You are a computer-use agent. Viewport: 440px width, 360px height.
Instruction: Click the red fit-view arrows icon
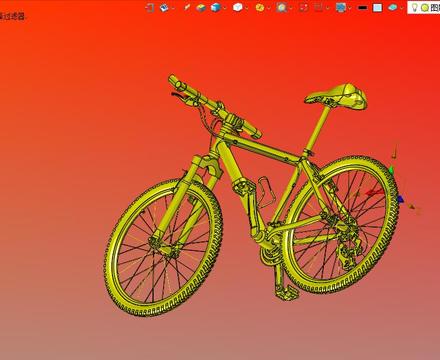(304, 7)
